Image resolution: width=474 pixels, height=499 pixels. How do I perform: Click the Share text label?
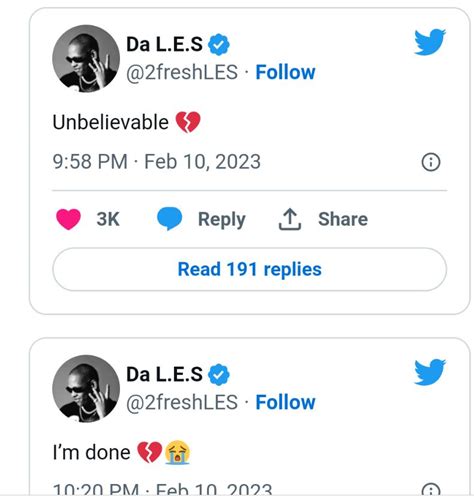(x=343, y=219)
